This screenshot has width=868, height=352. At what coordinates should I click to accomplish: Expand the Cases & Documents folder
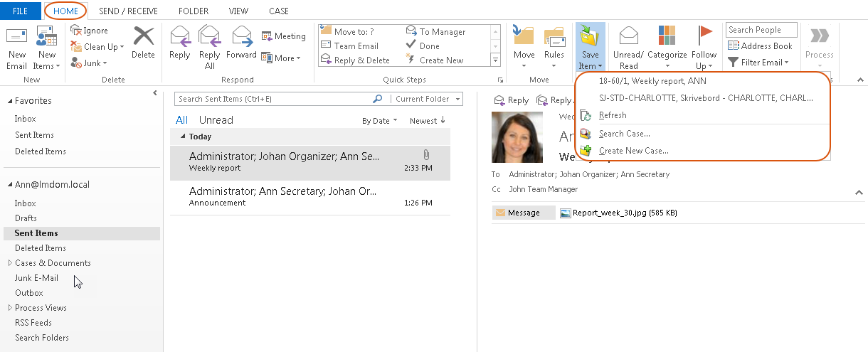tap(10, 263)
